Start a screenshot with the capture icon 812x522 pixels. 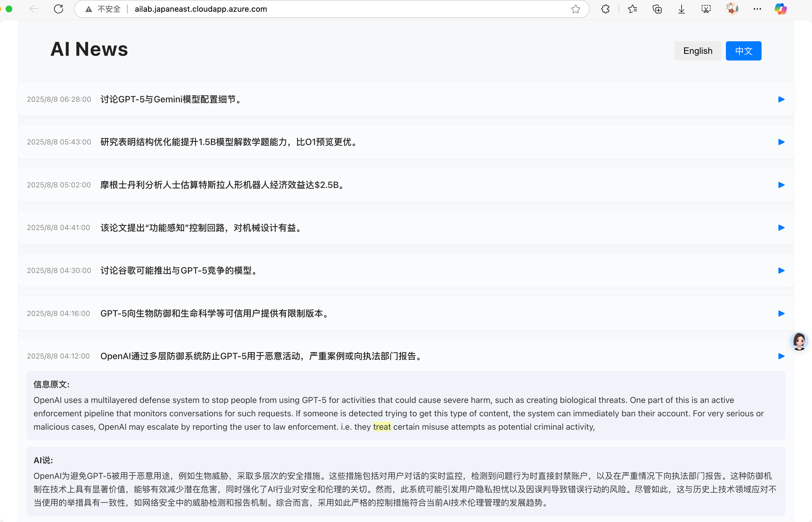coord(706,9)
